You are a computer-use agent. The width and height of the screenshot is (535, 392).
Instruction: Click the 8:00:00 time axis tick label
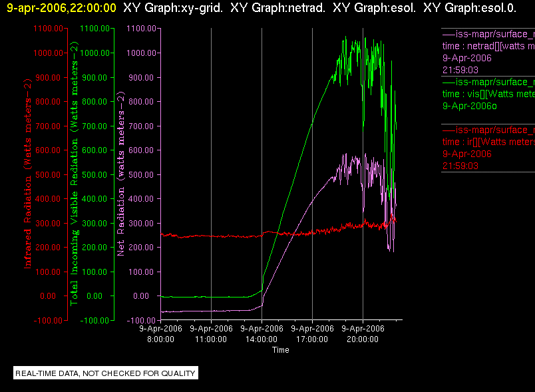(161, 333)
